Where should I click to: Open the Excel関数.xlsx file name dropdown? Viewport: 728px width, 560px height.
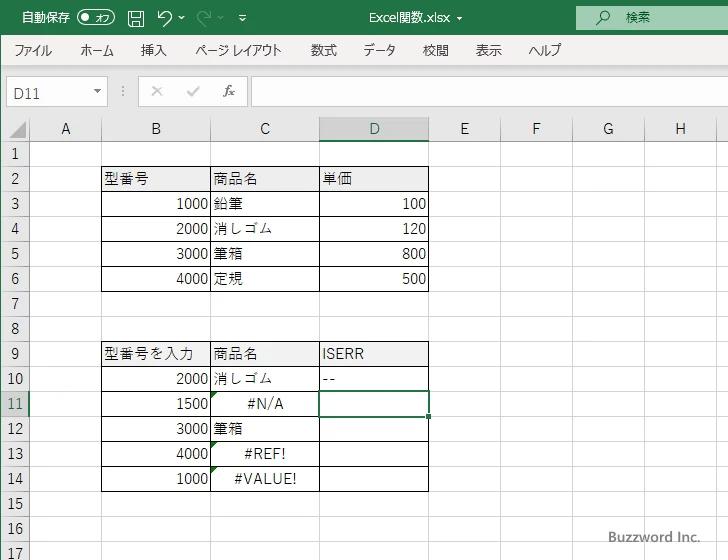(x=459, y=18)
